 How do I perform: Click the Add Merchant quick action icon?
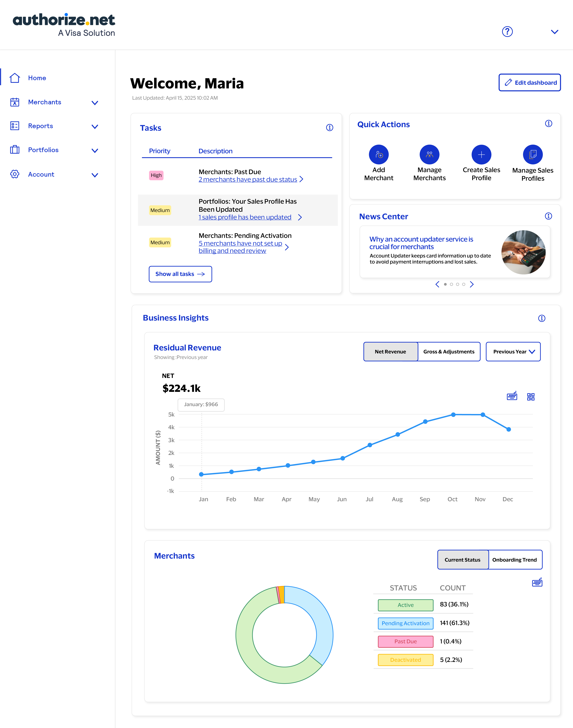[x=379, y=155]
